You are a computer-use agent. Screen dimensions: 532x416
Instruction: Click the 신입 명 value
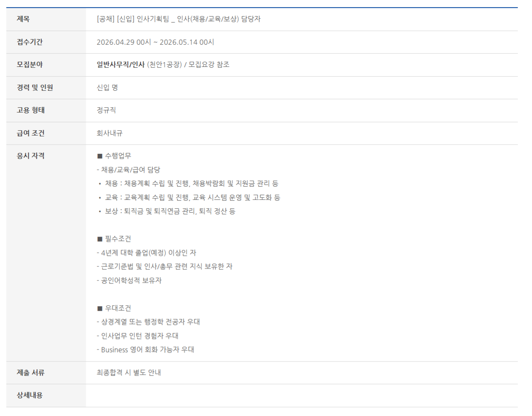(x=107, y=88)
